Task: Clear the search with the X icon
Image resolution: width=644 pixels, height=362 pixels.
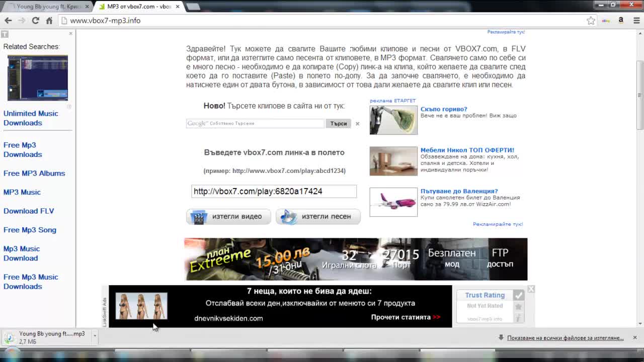Action: click(358, 124)
